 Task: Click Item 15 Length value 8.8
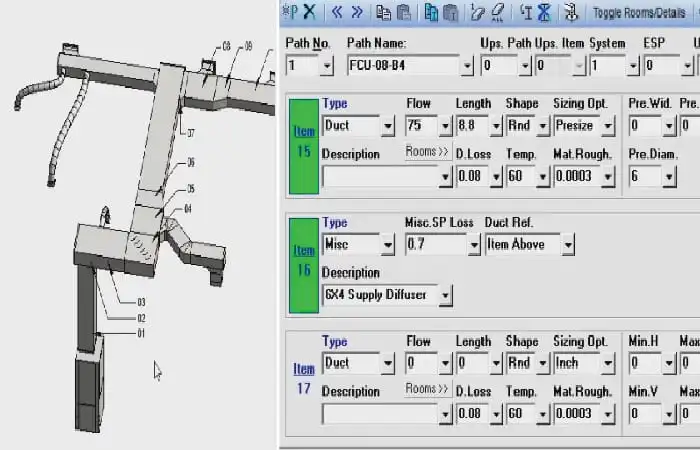pyautogui.click(x=473, y=126)
